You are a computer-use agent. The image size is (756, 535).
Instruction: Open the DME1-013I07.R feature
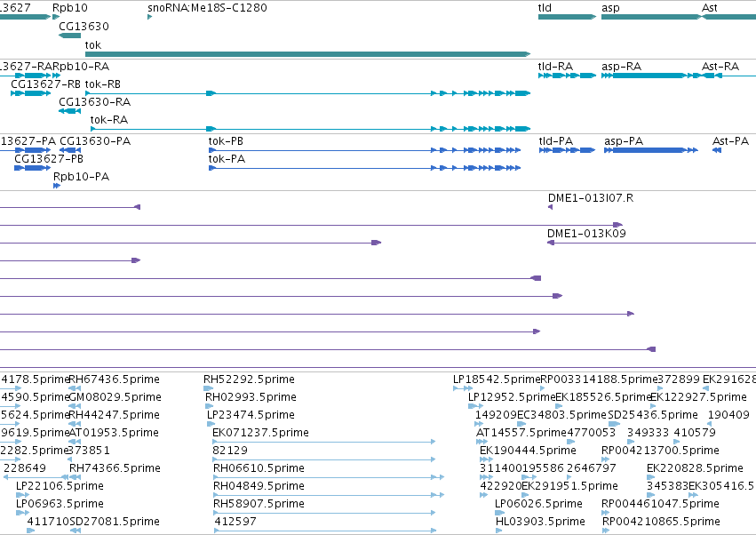(550, 207)
